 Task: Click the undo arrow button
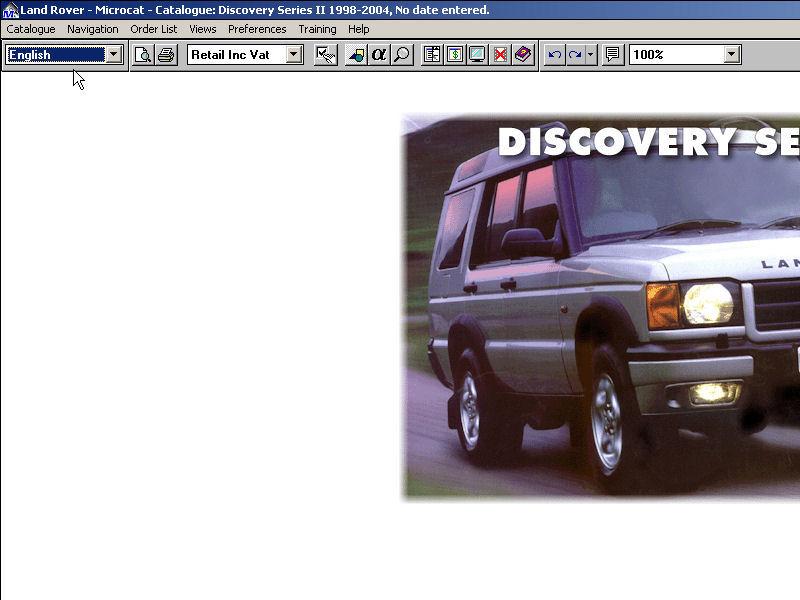(554, 55)
